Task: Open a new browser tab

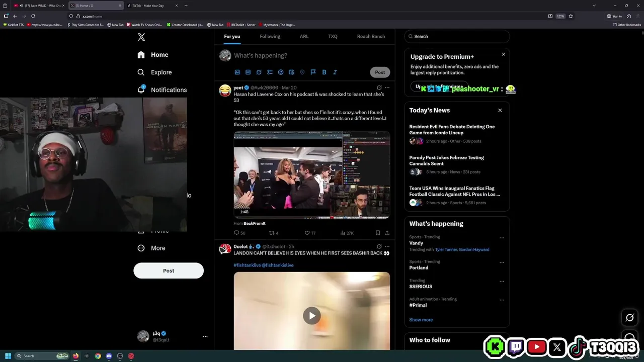Action: coord(186,6)
